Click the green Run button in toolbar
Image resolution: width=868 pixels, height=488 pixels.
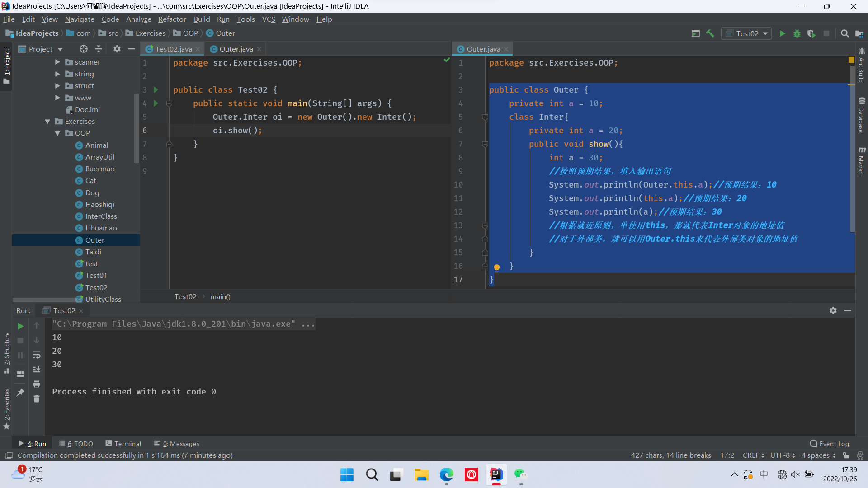point(782,33)
